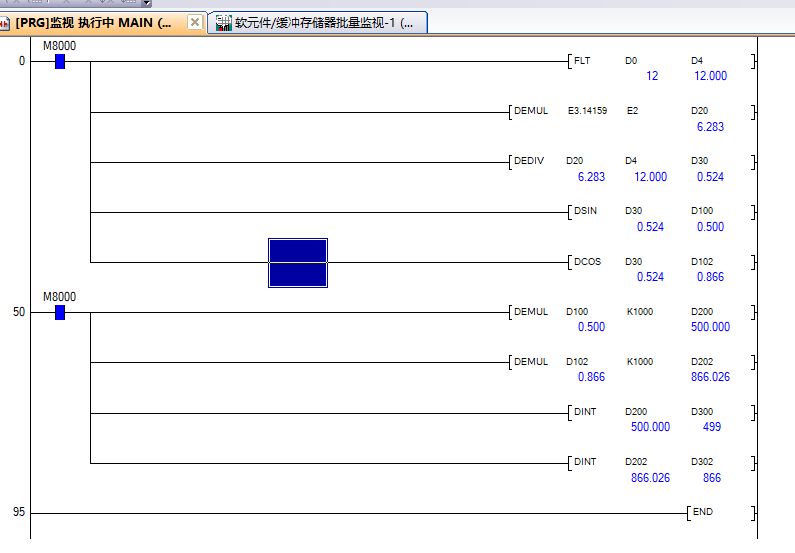Click the toolbar overflow dropdown arrow
This screenshot has height=553, width=795.
pyautogui.click(x=146, y=3)
